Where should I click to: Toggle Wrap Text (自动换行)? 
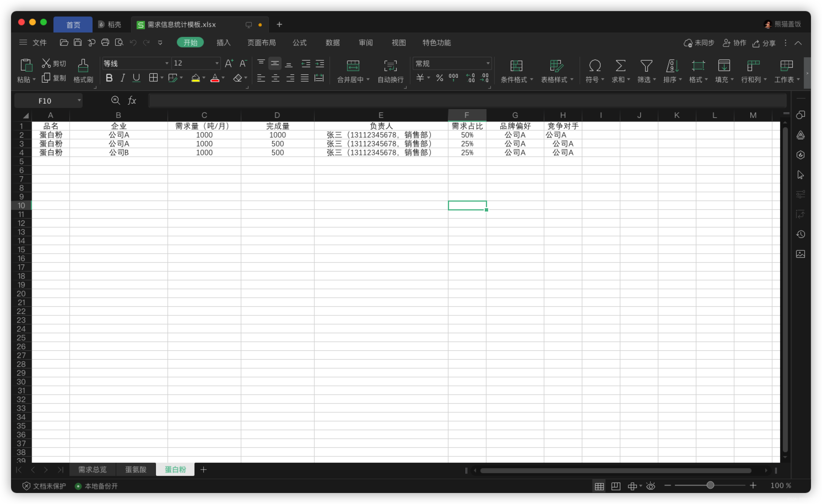tap(390, 66)
